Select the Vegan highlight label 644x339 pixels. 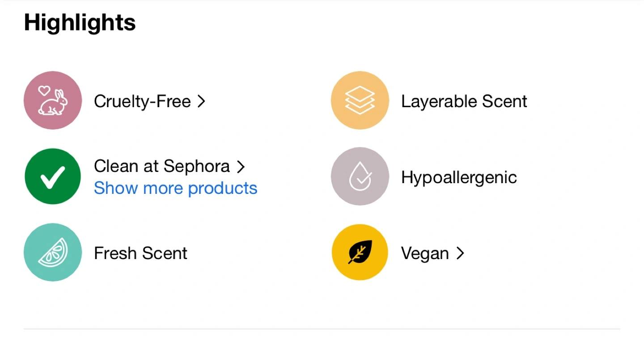(x=425, y=254)
